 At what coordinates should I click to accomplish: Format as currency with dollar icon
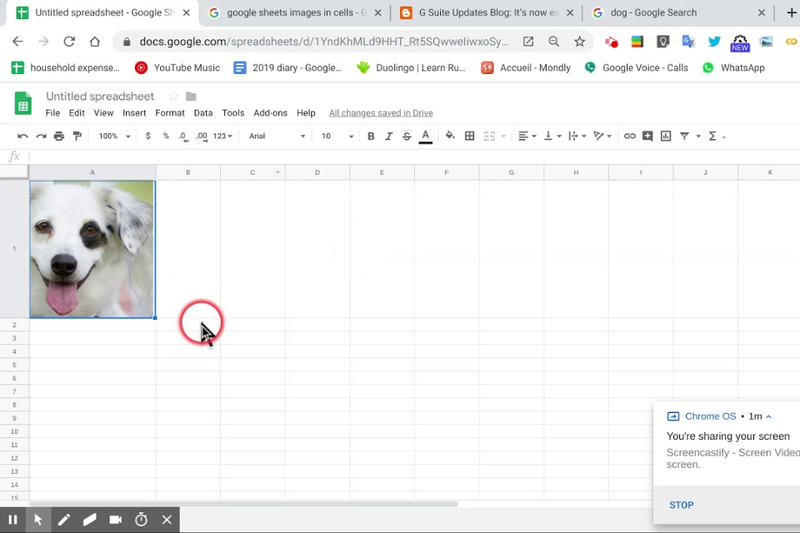tap(148, 136)
